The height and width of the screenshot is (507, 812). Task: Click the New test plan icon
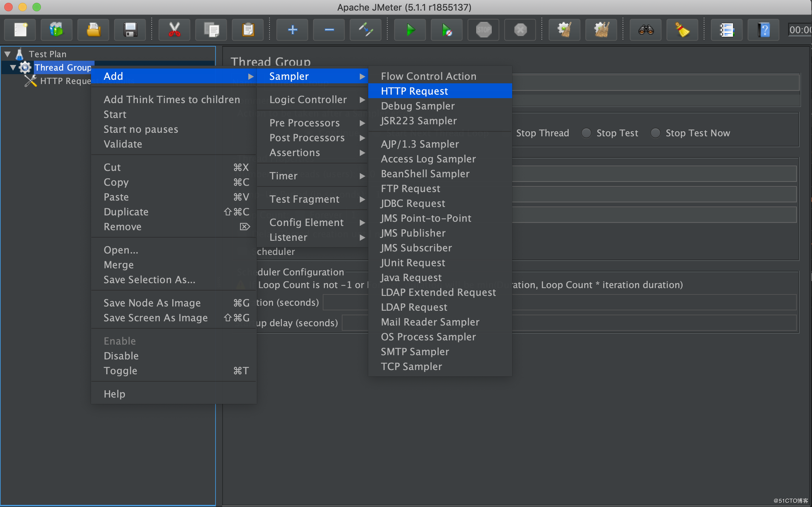pos(20,30)
